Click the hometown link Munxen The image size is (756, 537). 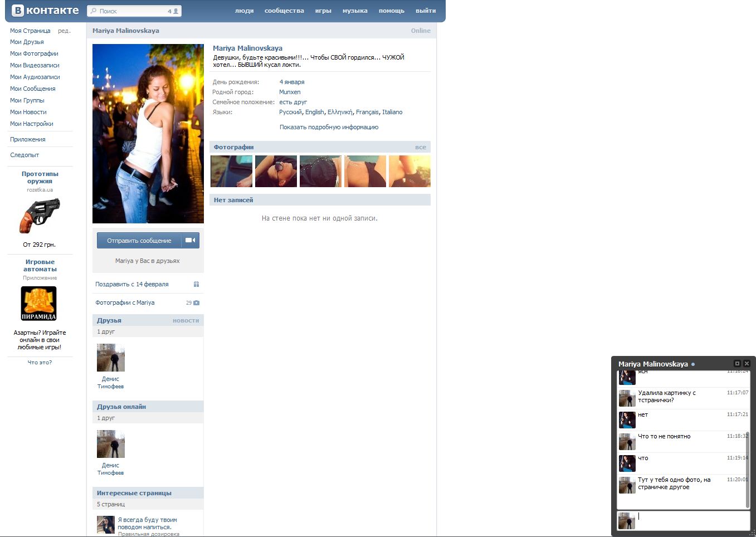(290, 92)
